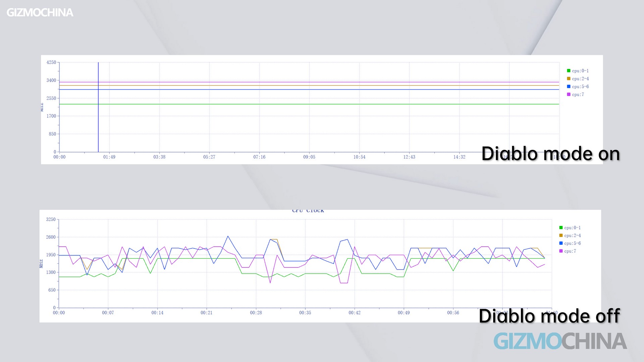The width and height of the screenshot is (644, 362).
Task: Click the 00:28 time label on bottom chart
Action: pyautogui.click(x=256, y=313)
